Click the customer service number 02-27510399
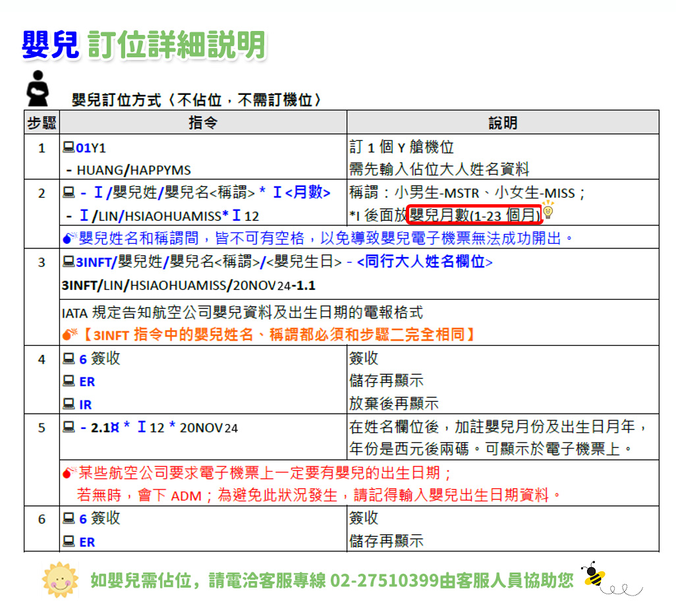Viewport: 676px width, 616px height. pyautogui.click(x=385, y=580)
